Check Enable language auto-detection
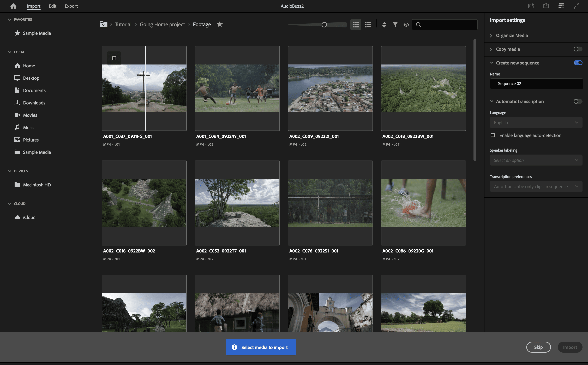 point(493,135)
